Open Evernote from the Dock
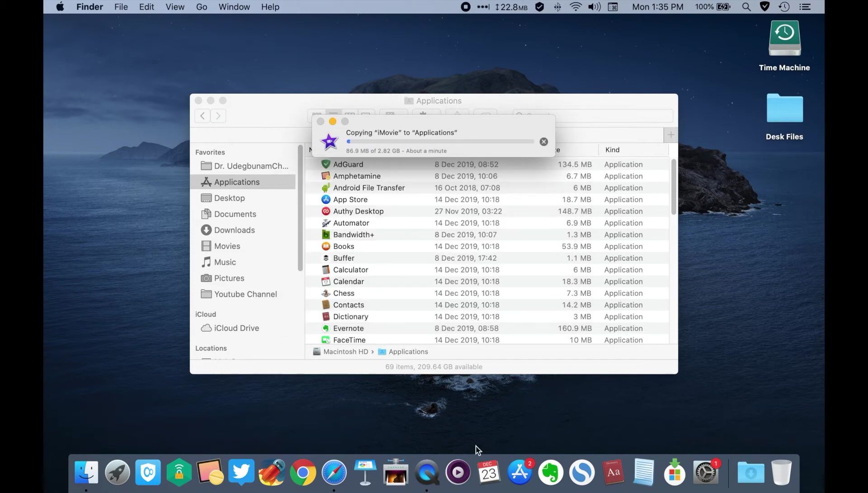The image size is (868, 493). (551, 473)
